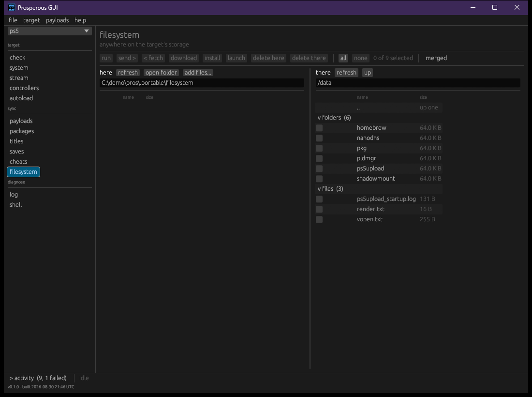This screenshot has height=397, width=532.
Task: Click the version text v0.1.0 build info
Action: tap(41, 387)
